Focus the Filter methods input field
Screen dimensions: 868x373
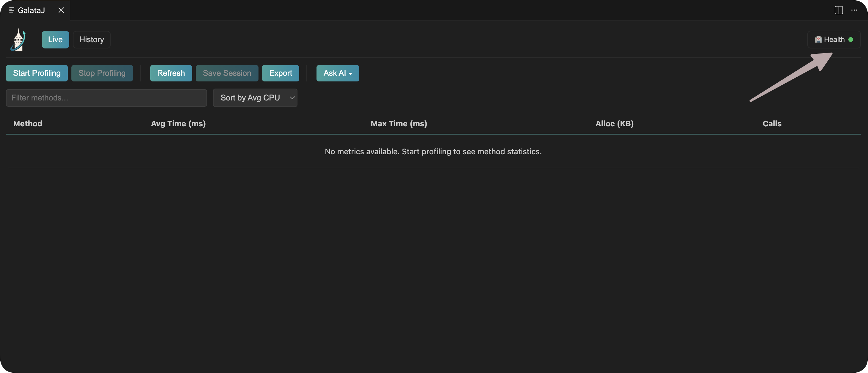106,97
